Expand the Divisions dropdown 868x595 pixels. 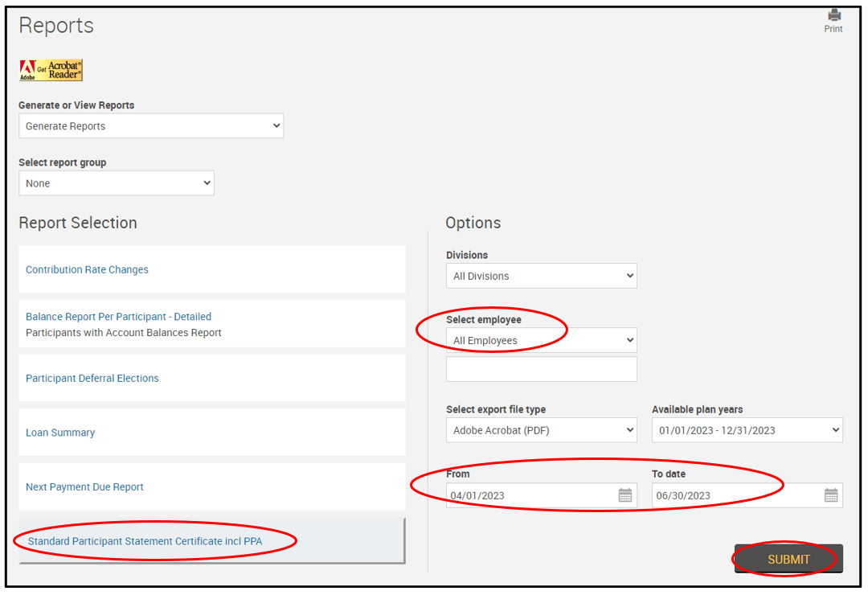541,276
